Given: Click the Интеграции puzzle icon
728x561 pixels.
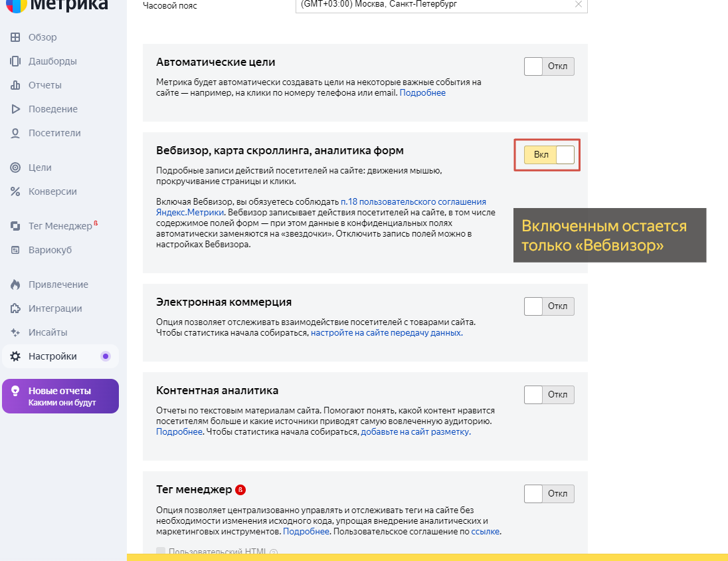Looking at the screenshot, I should pyautogui.click(x=15, y=308).
